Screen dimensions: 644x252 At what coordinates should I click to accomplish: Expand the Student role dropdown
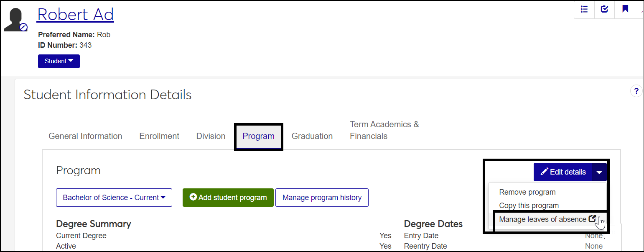tap(59, 61)
